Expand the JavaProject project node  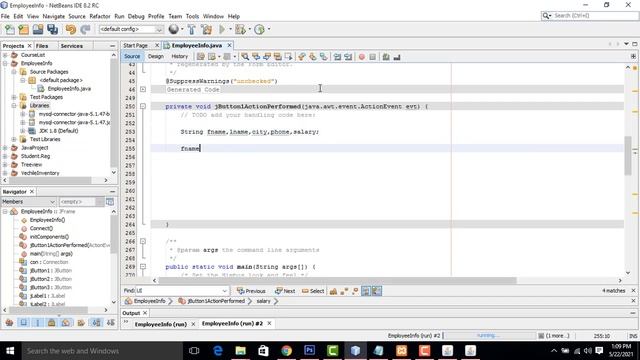[5, 148]
